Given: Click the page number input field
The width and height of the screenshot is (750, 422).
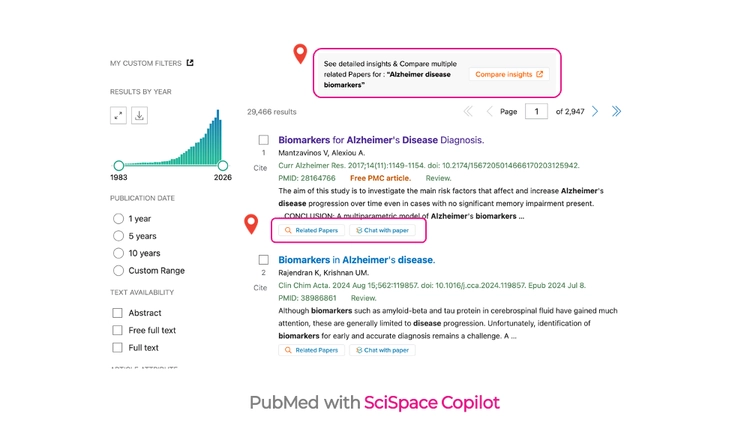Looking at the screenshot, I should [536, 111].
